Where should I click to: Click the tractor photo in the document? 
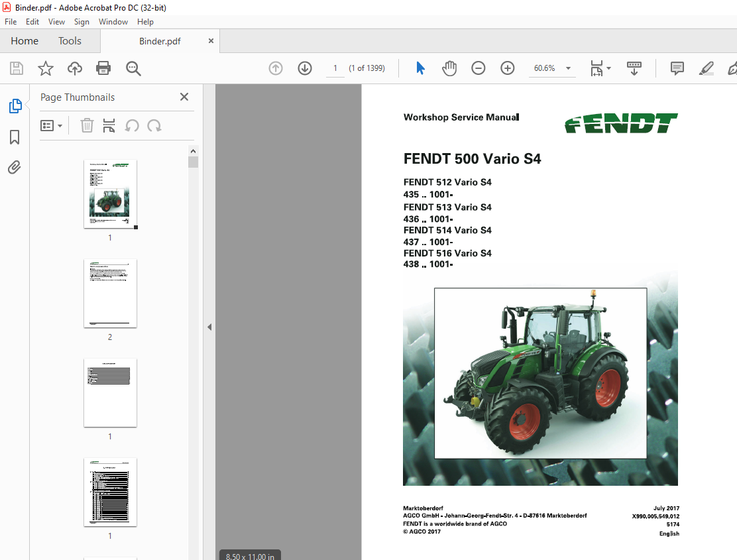pos(541,373)
